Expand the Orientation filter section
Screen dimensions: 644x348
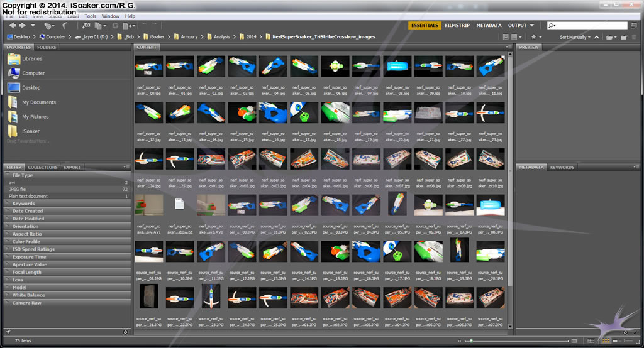67,227
